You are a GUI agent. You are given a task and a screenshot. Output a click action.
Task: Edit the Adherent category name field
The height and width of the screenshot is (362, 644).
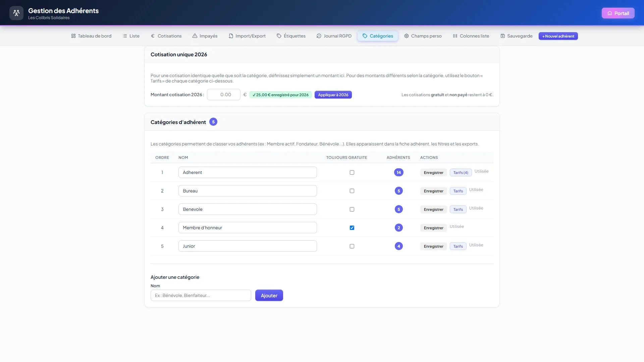click(248, 172)
